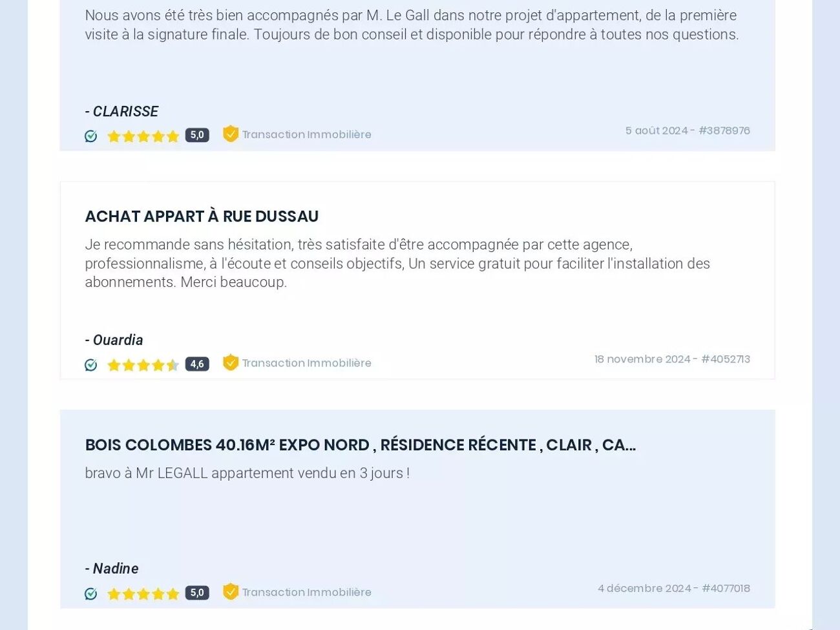The width and height of the screenshot is (840, 630).
Task: Click the 5,0 score badge under CLARISSE
Action: (197, 135)
